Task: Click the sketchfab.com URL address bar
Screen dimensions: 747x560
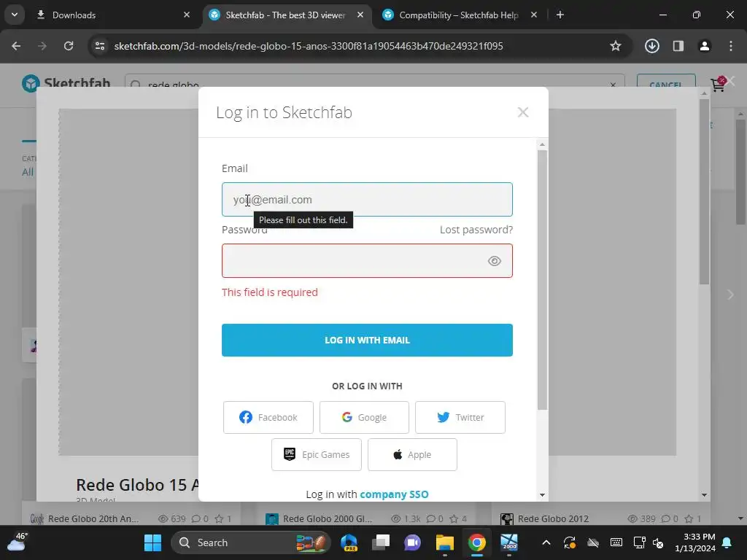Action: [309, 46]
